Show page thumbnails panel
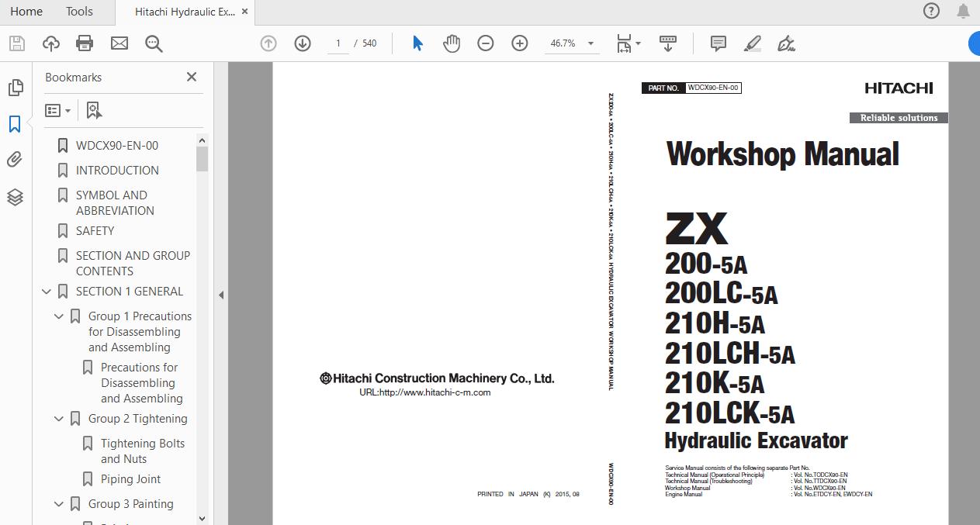This screenshot has height=525, width=980. click(15, 88)
